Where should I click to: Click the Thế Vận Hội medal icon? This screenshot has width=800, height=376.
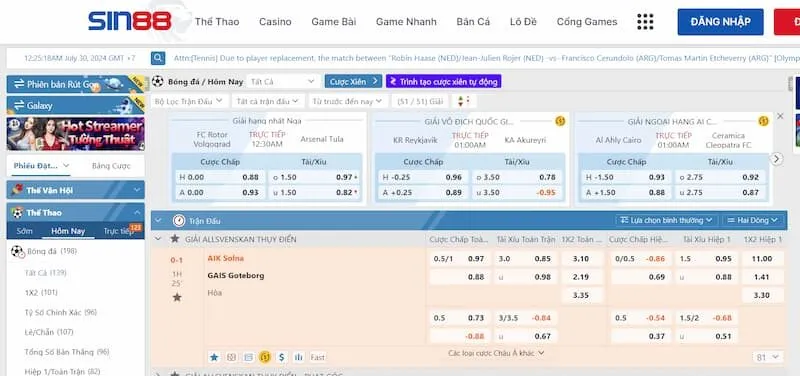point(18,190)
